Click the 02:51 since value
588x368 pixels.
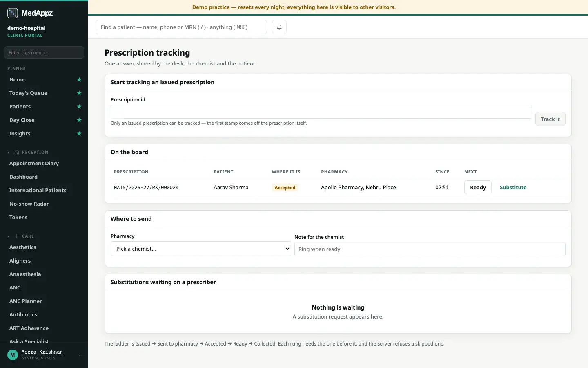[442, 187]
